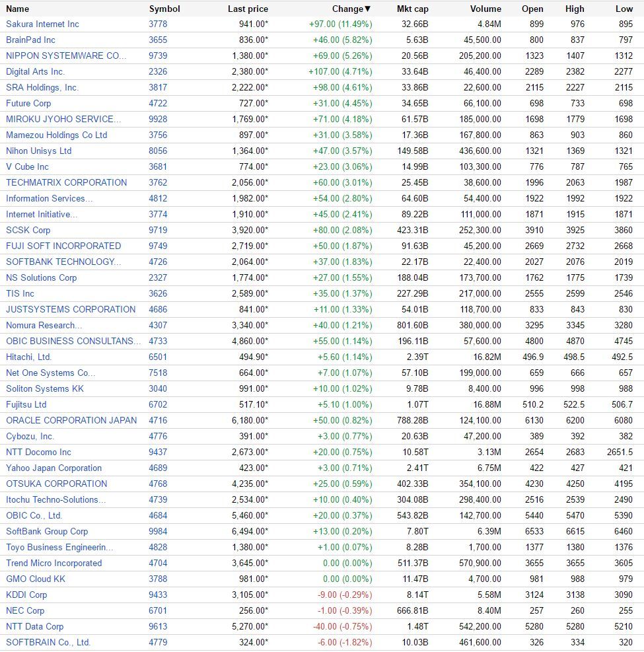Sort by High column header
644x652 pixels.
pos(575,9)
